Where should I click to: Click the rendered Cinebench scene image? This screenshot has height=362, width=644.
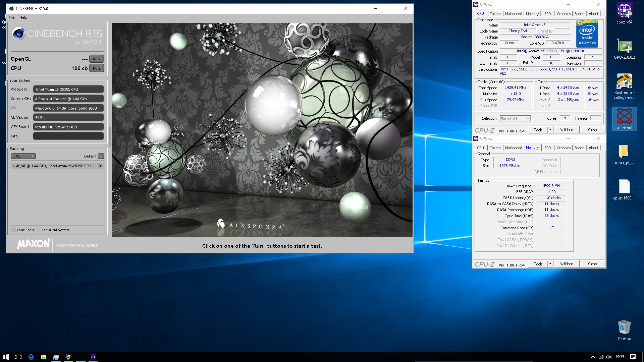coord(262,130)
